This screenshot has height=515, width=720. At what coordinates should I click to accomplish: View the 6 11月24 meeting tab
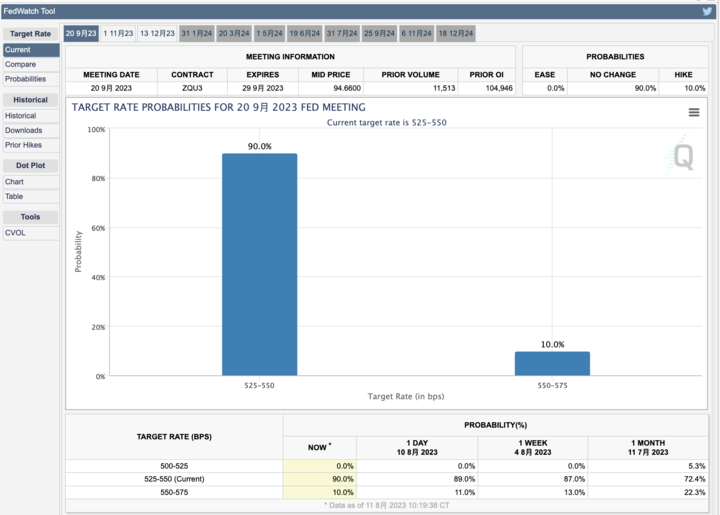[x=416, y=34]
